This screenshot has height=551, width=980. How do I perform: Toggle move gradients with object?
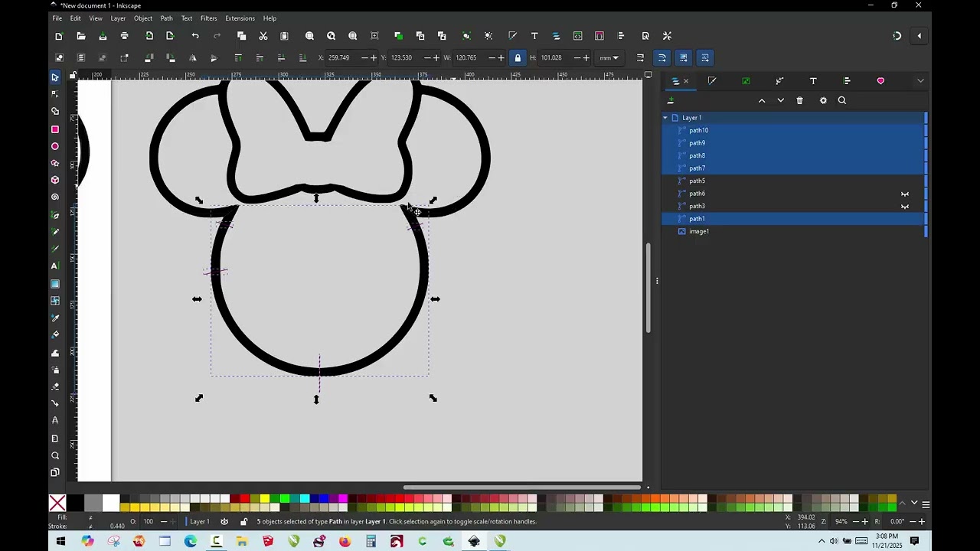[x=684, y=57]
